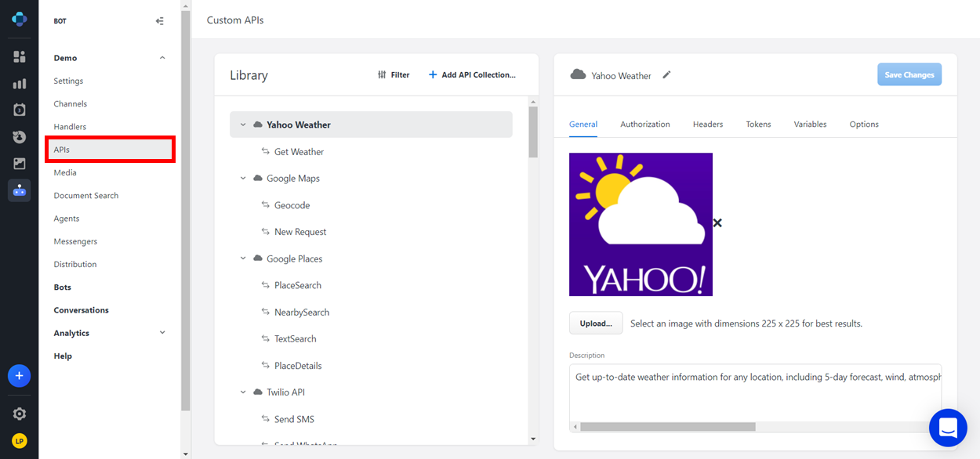Image resolution: width=980 pixels, height=459 pixels.
Task: Open the Variables tab
Action: tap(810, 124)
